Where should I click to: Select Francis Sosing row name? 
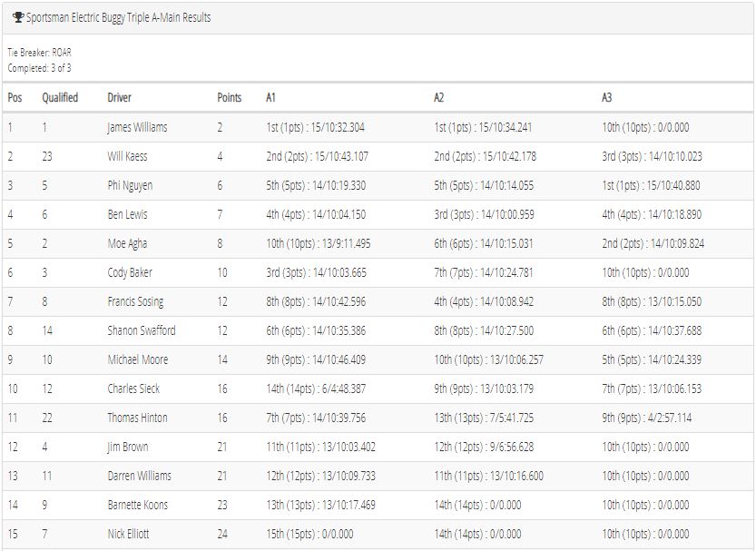pyautogui.click(x=135, y=301)
